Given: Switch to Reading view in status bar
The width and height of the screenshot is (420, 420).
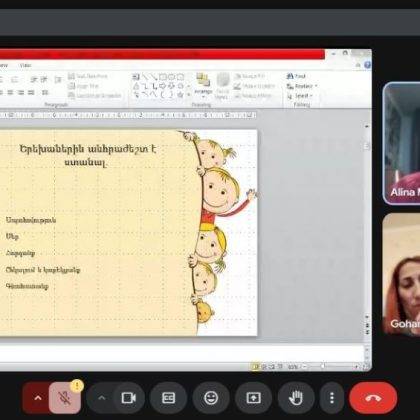Looking at the screenshot, I should click(x=272, y=367).
